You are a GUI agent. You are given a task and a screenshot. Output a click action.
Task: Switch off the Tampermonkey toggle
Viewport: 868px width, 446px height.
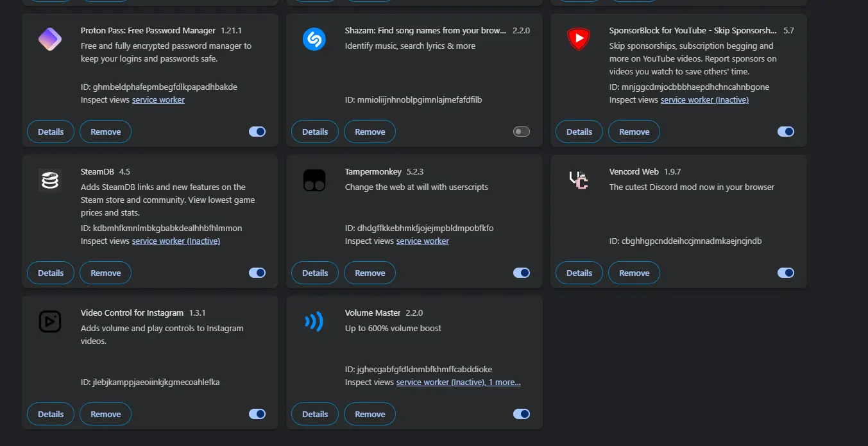tap(522, 273)
